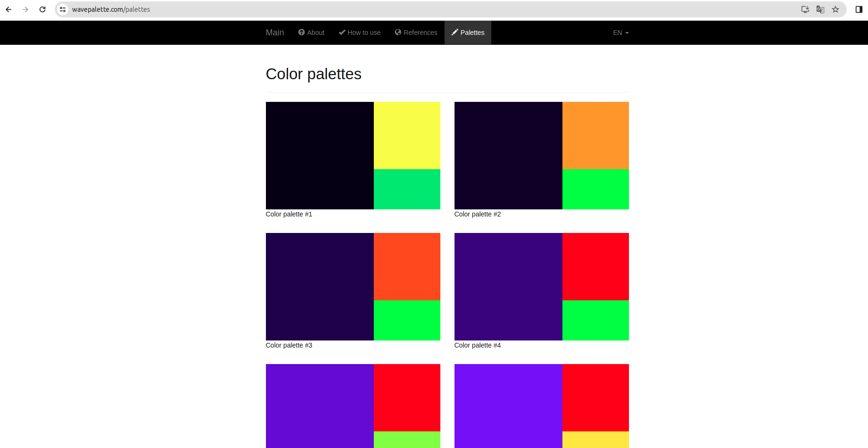Open the translate page icon
The width and height of the screenshot is (868, 448).
tap(820, 9)
